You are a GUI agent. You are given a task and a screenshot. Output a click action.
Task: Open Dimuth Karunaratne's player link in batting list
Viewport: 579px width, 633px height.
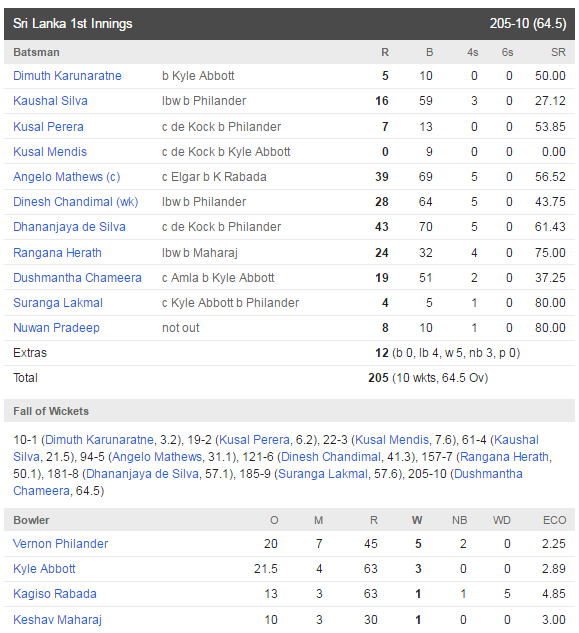pyautogui.click(x=67, y=76)
